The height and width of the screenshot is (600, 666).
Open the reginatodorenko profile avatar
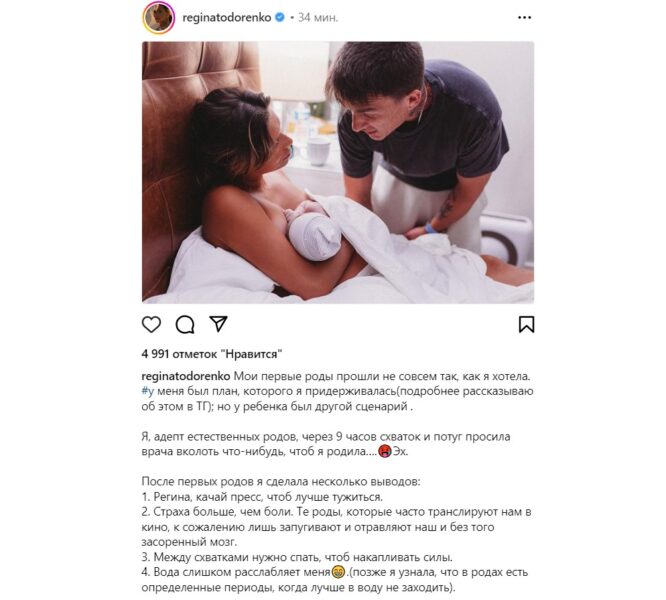point(159,17)
